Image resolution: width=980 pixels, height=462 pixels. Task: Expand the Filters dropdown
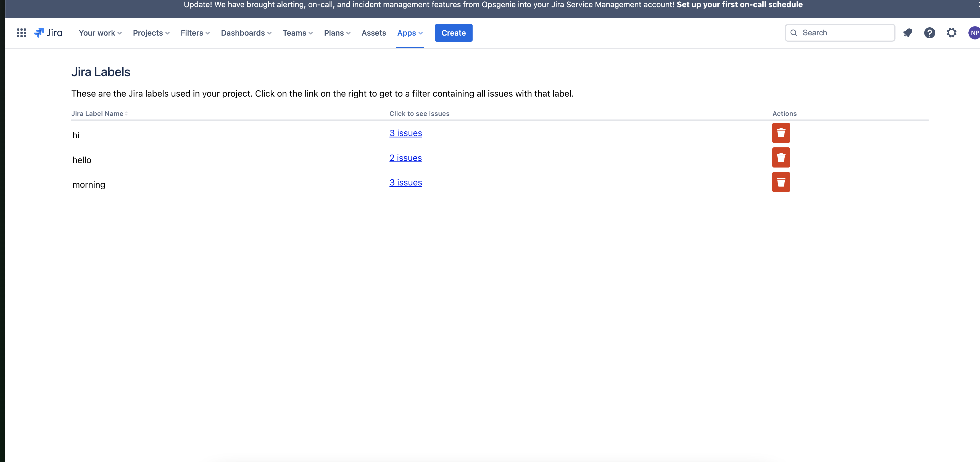195,33
